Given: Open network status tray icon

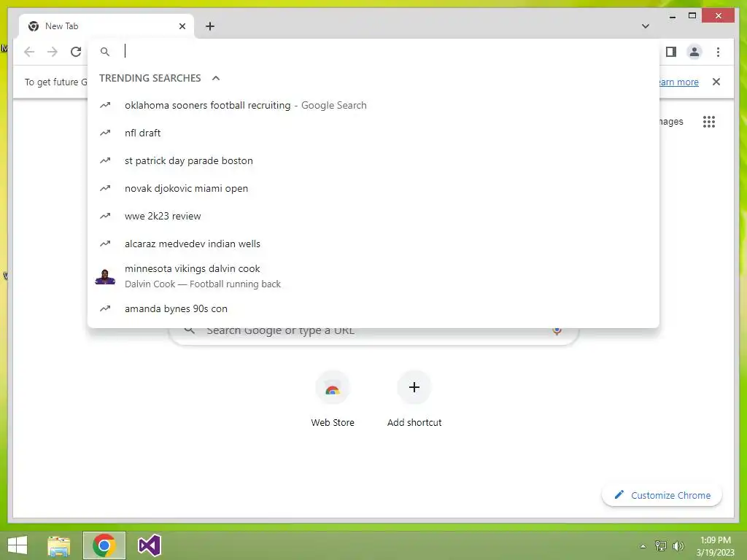Looking at the screenshot, I should 661,546.
